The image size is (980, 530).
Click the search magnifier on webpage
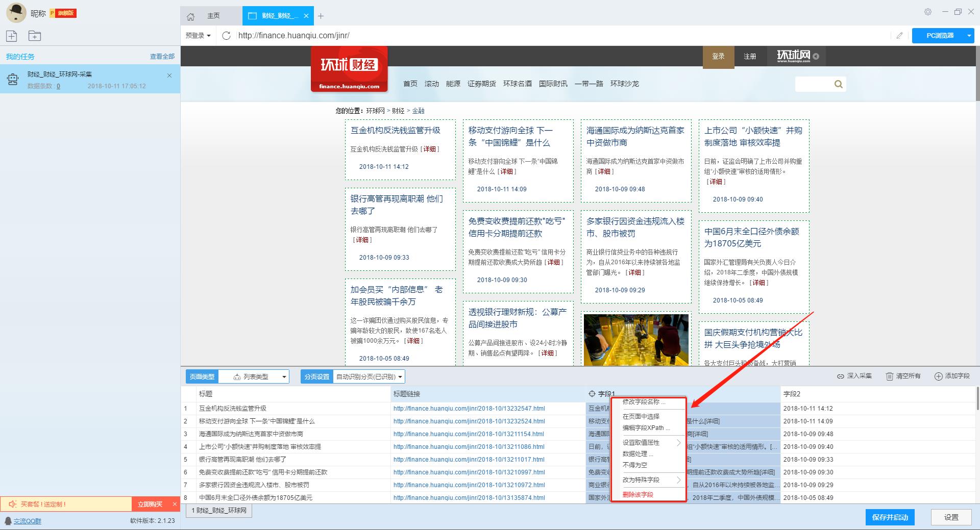tap(838, 84)
